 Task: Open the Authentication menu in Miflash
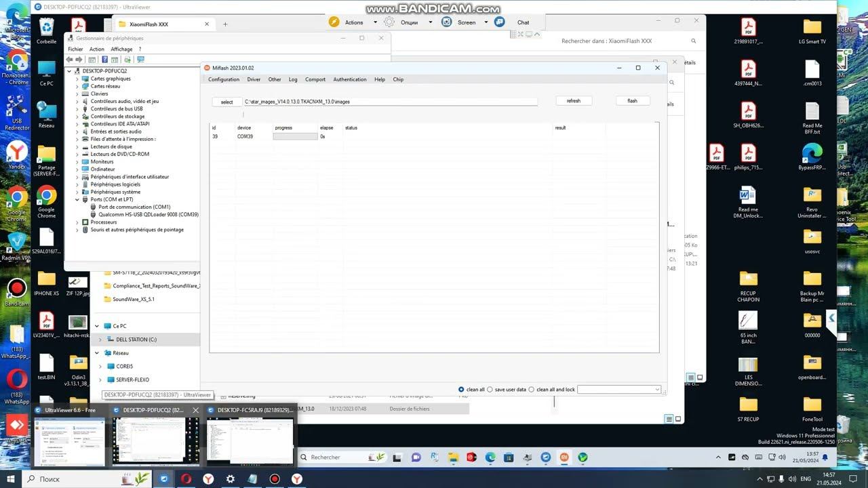point(350,79)
